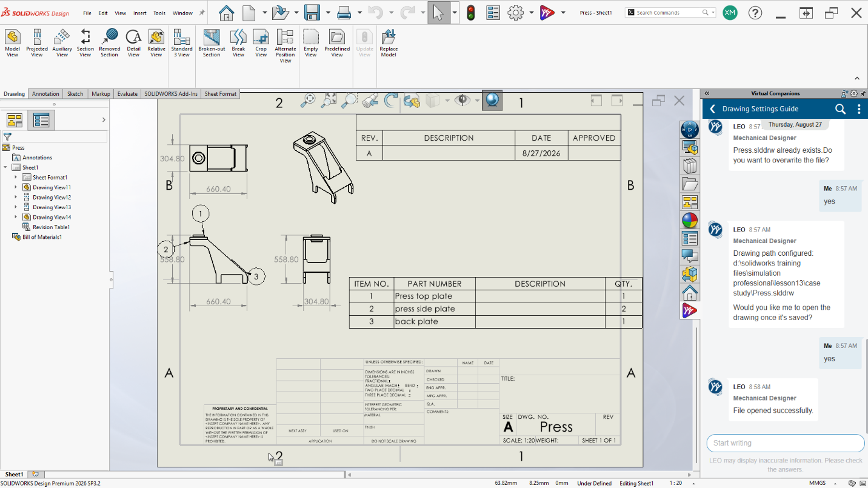Image resolution: width=868 pixels, height=488 pixels.
Task: Click the Relative View tool
Action: pyautogui.click(x=156, y=43)
